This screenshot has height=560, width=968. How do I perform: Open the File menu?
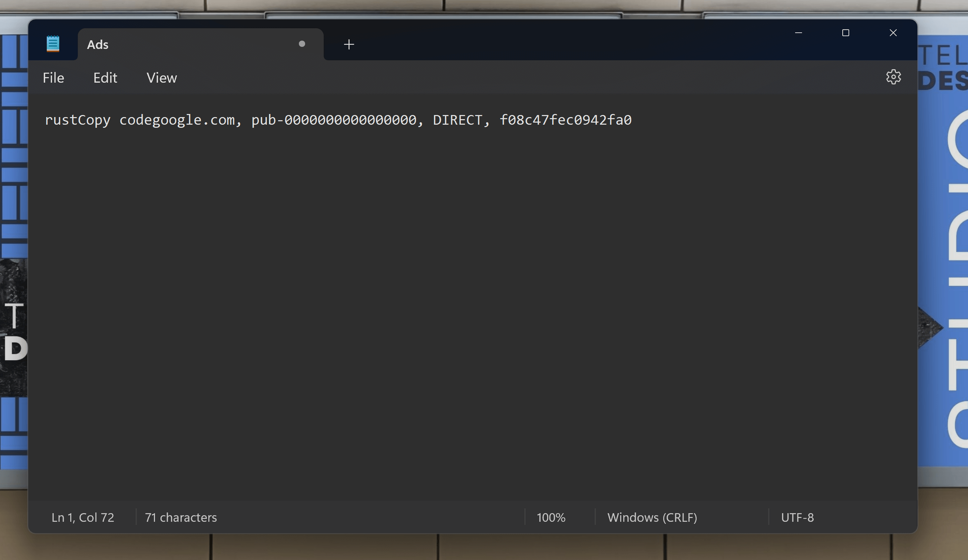click(53, 77)
